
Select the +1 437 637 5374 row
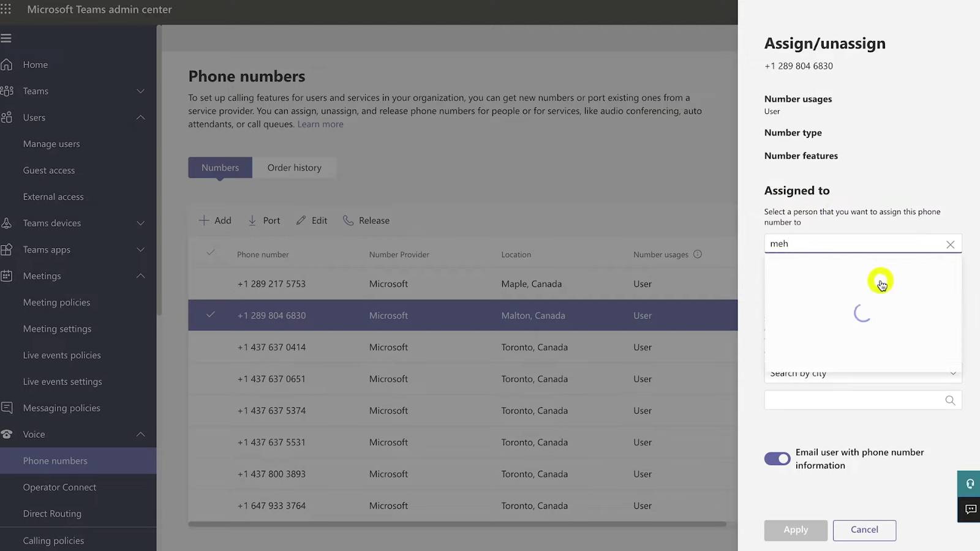tap(462, 411)
